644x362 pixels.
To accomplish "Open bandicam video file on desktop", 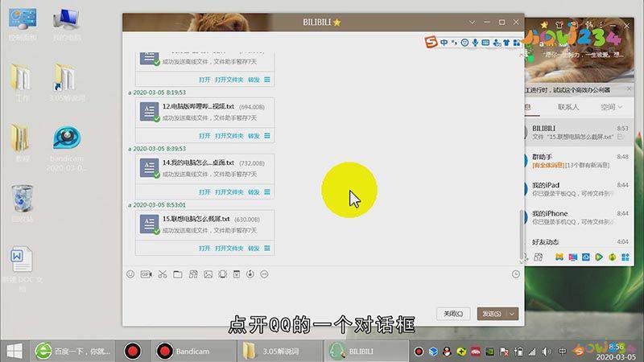I will pyautogui.click(x=67, y=150).
